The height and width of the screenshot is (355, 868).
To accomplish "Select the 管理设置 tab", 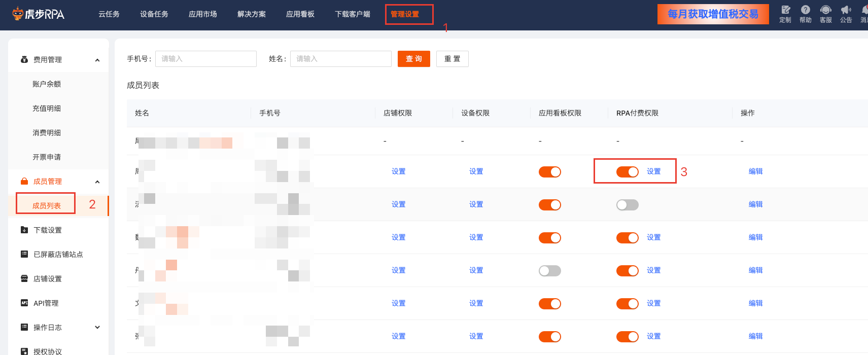I will pyautogui.click(x=405, y=14).
